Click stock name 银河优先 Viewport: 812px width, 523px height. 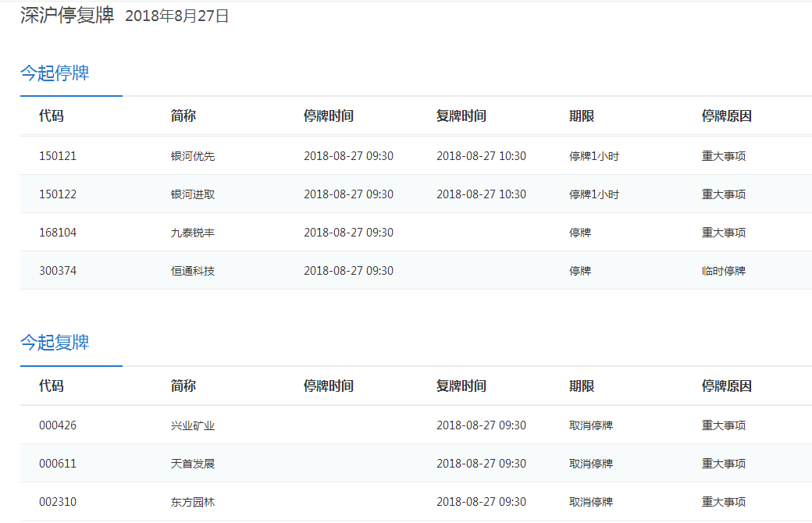pos(193,156)
